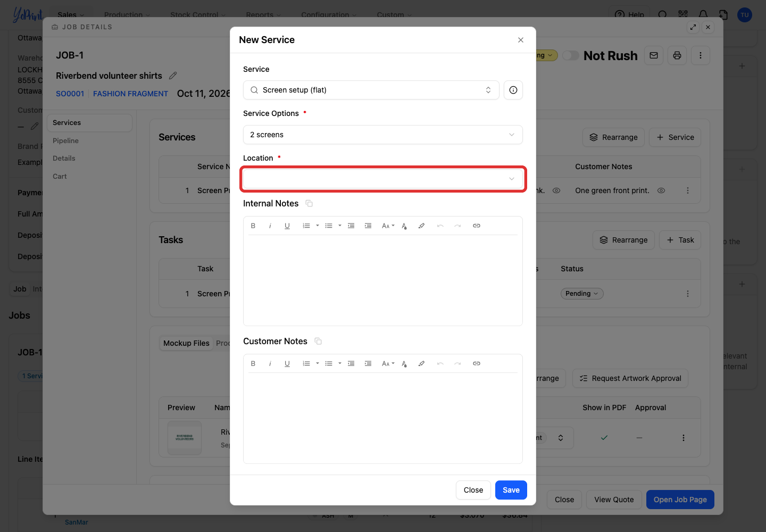Screen dimensions: 766x532
Task: Expand the Job Details panel to fullscreen
Action: coord(693,27)
